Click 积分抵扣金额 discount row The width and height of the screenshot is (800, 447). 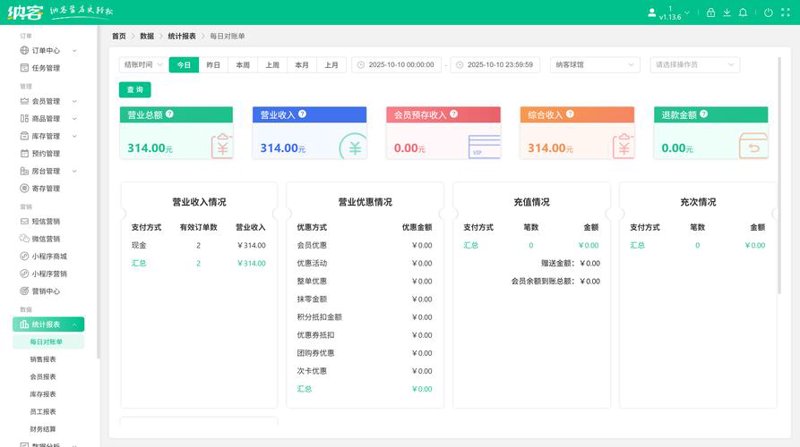tap(364, 317)
